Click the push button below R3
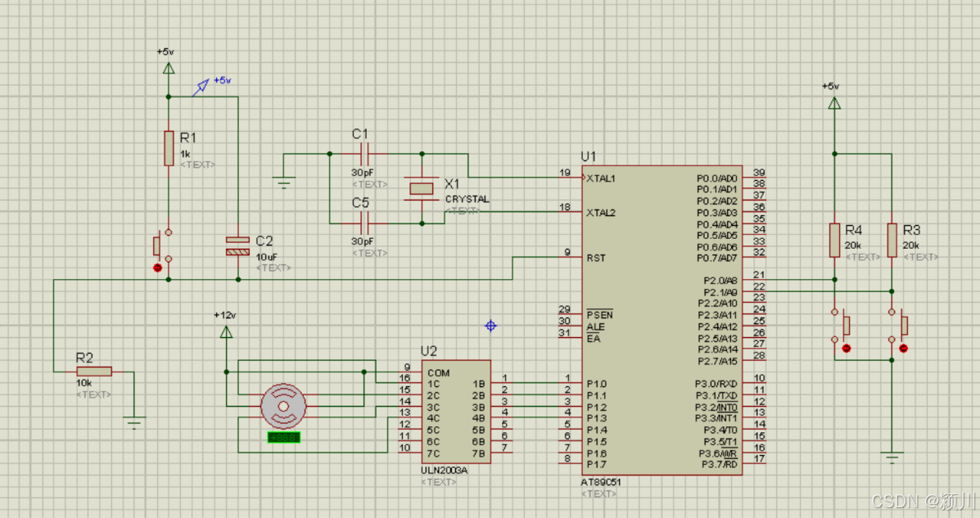Viewport: 980px width, 518px height. 897,326
